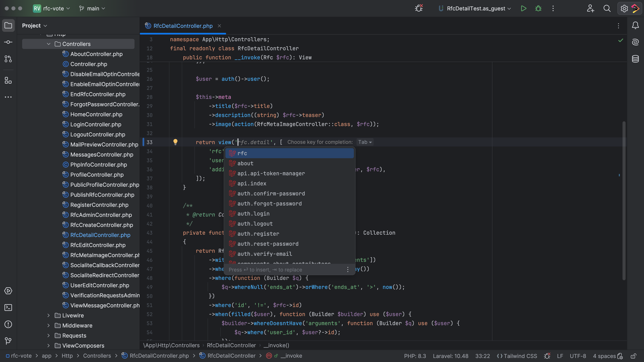Open the Commit tool window
The height and width of the screenshot is (362, 644).
pos(8,42)
